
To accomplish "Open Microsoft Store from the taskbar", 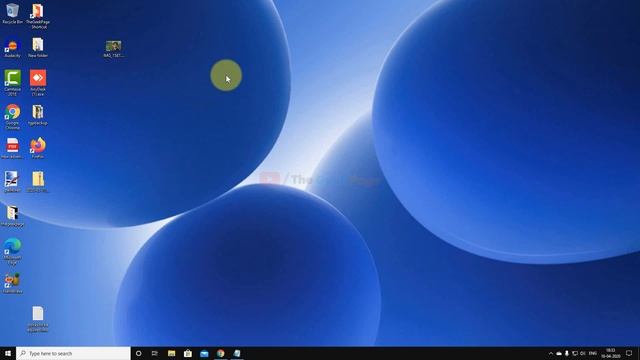I will pos(188,353).
